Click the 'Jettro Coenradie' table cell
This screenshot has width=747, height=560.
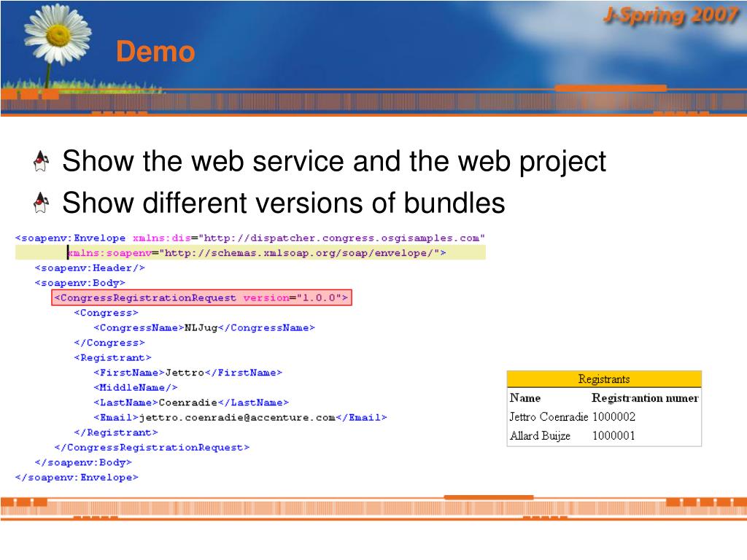(549, 417)
